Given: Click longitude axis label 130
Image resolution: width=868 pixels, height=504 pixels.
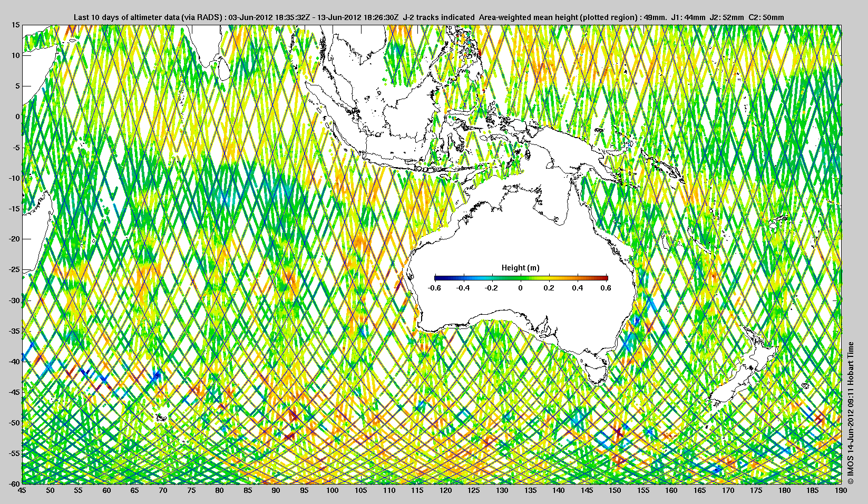Looking at the screenshot, I should [x=502, y=490].
